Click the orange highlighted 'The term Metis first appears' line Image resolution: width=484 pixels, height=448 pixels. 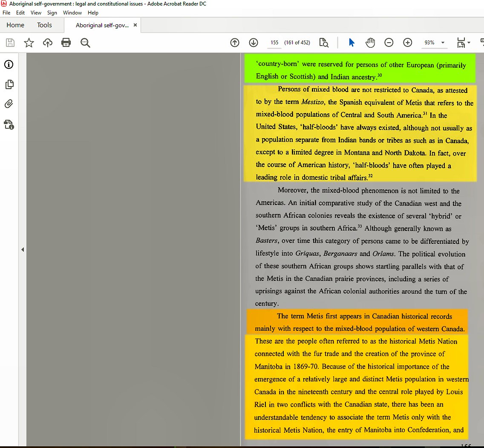click(x=357, y=322)
